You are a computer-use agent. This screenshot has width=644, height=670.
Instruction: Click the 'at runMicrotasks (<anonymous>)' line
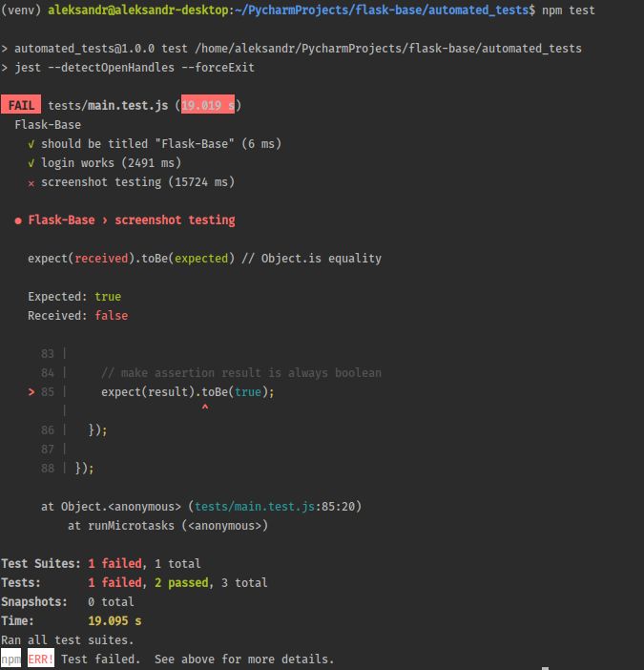tap(168, 526)
